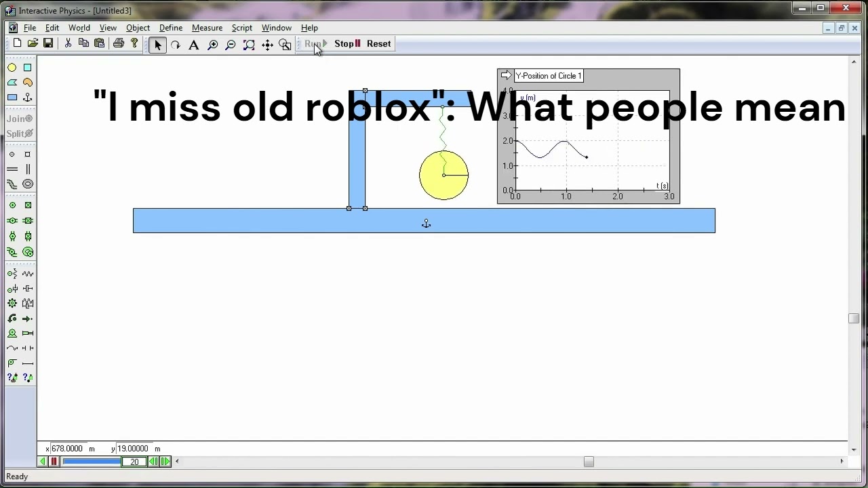Image resolution: width=868 pixels, height=488 pixels.
Task: Select the Horizontal slot element tool
Action: pos(12,169)
